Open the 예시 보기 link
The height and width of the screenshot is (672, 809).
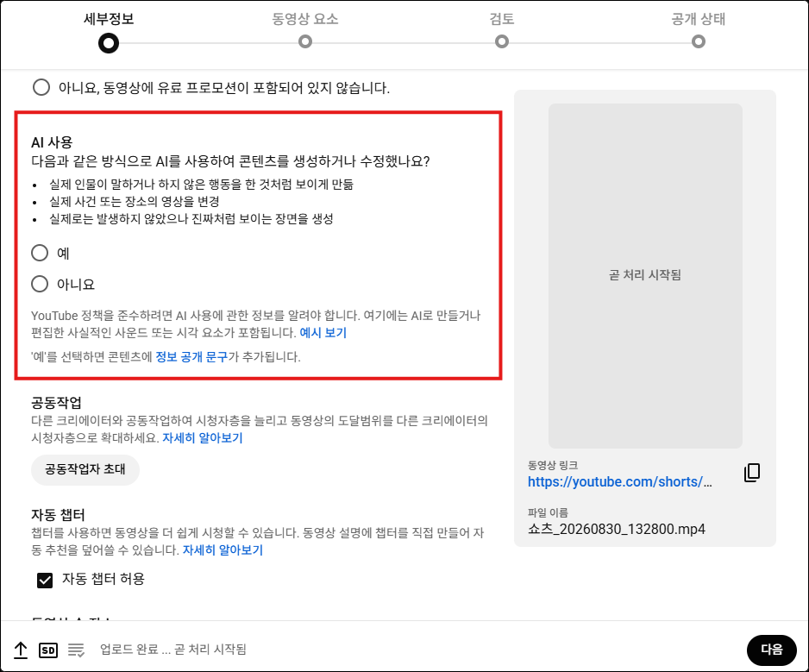pyautogui.click(x=323, y=333)
